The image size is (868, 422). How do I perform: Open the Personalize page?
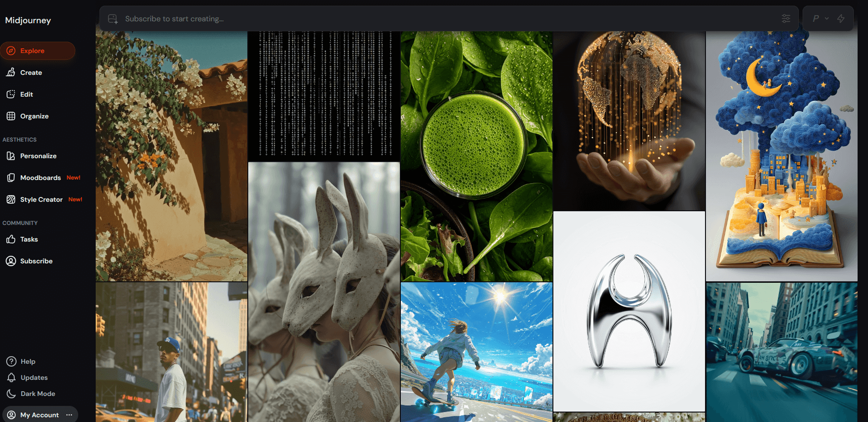pos(38,156)
